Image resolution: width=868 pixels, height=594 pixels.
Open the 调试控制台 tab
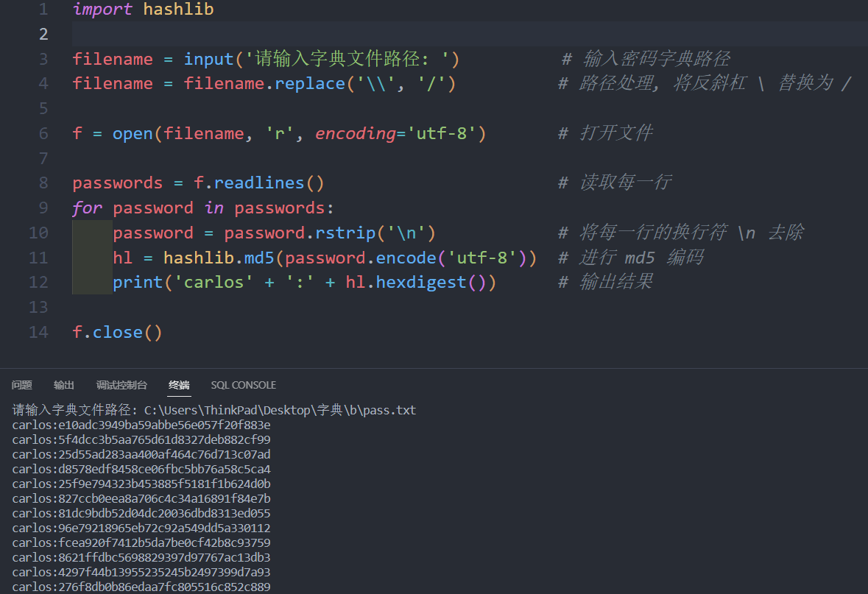[121, 385]
